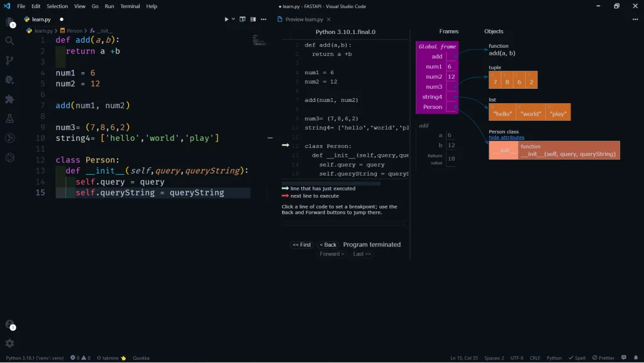Expand the Person breadcrumb in the editor
Viewport: 644px width, 363px height.
[x=74, y=30]
